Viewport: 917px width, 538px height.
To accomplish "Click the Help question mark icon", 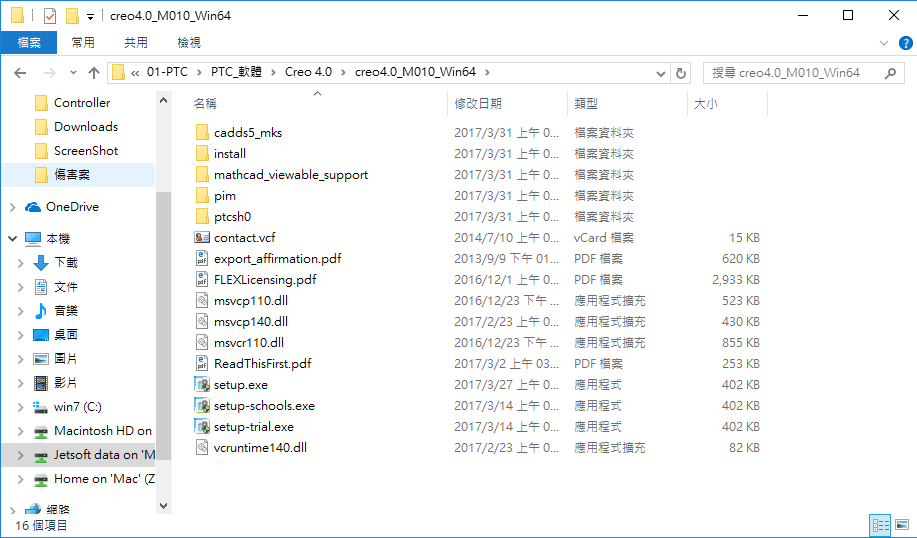I will 903,43.
